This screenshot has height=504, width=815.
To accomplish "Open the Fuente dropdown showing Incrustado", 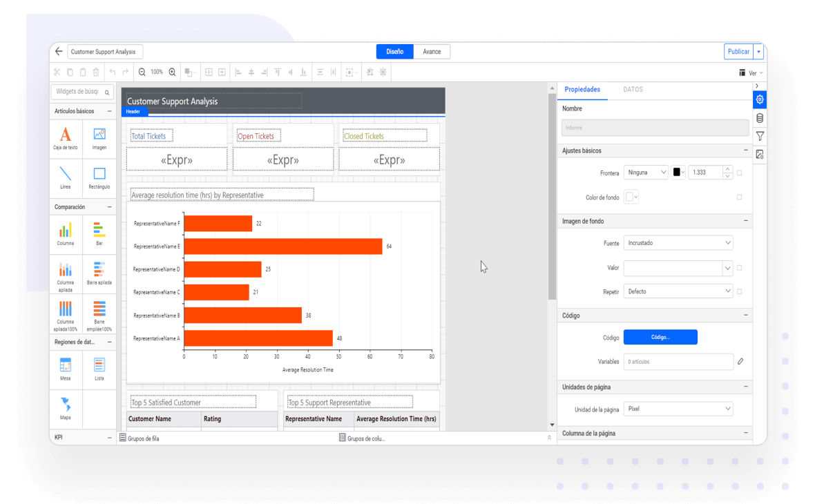I will pos(678,243).
